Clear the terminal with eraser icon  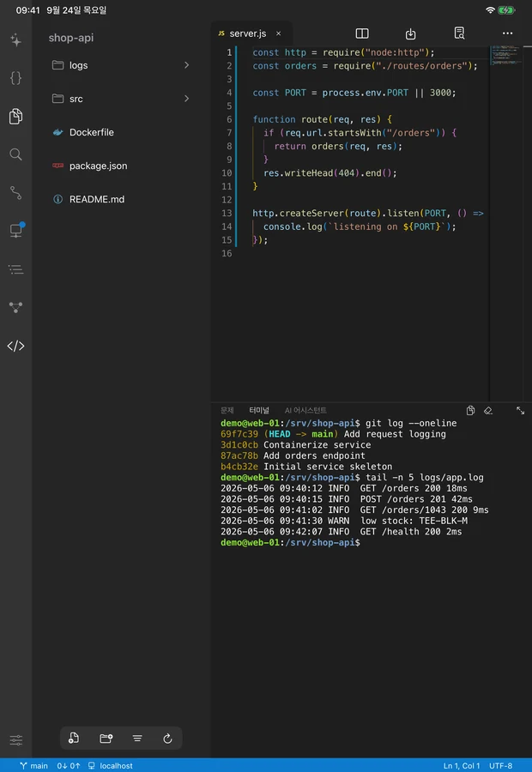point(488,410)
